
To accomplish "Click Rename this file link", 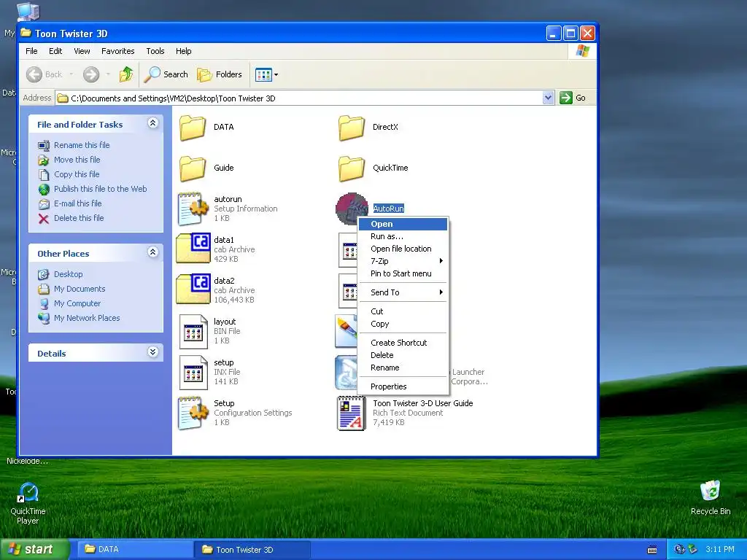I will pyautogui.click(x=82, y=145).
